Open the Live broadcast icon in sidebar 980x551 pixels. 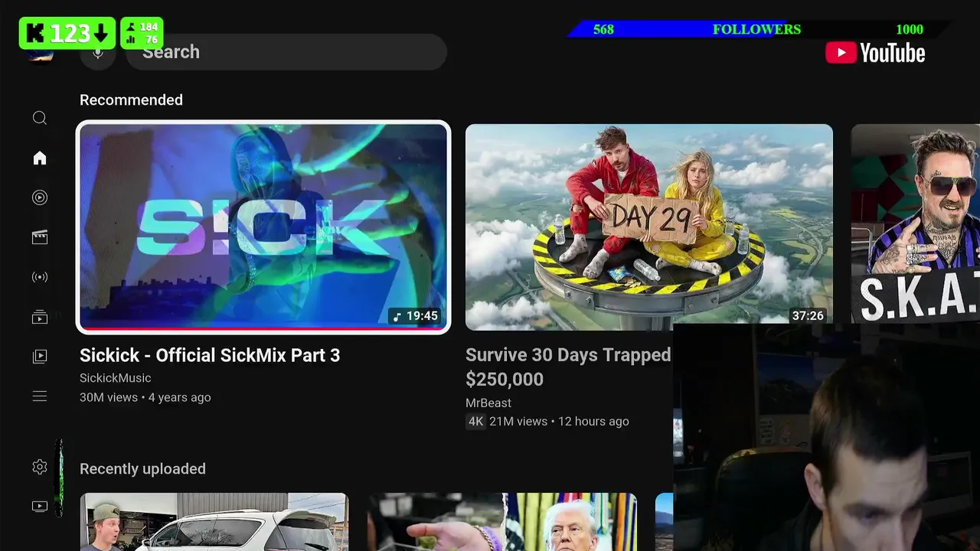[40, 277]
